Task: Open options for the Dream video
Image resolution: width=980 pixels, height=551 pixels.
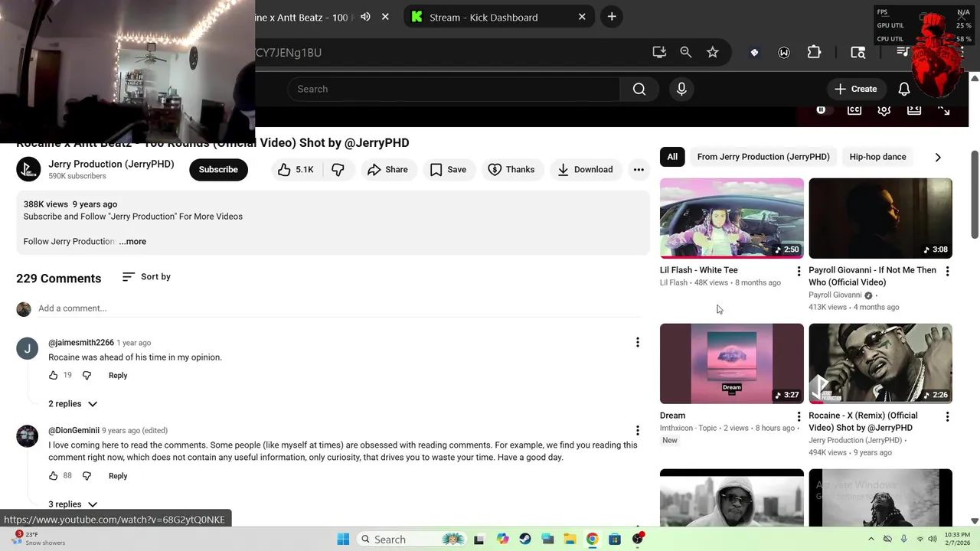Action: pyautogui.click(x=799, y=417)
